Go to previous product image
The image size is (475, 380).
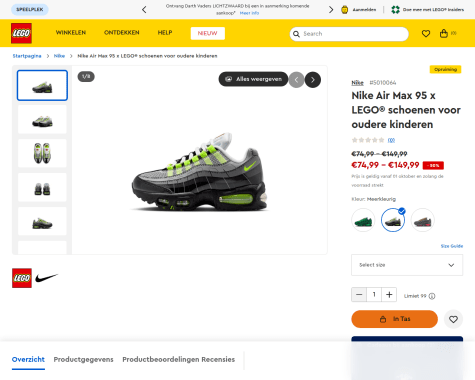[296, 80]
